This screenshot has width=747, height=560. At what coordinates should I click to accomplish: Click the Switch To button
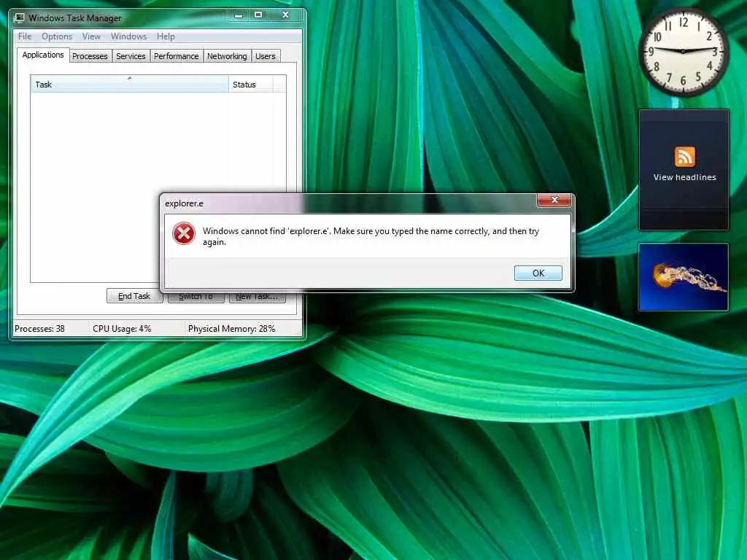click(x=196, y=296)
